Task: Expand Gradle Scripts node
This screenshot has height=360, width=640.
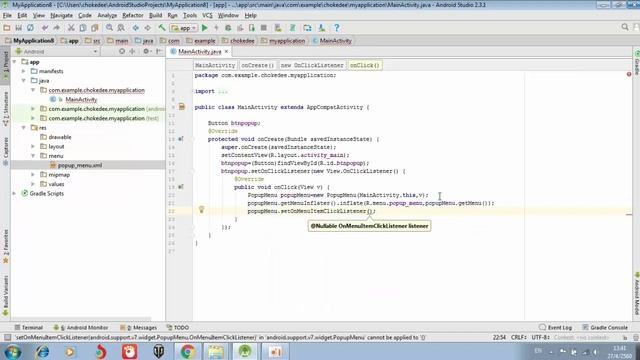Action: pyautogui.click(x=15, y=193)
